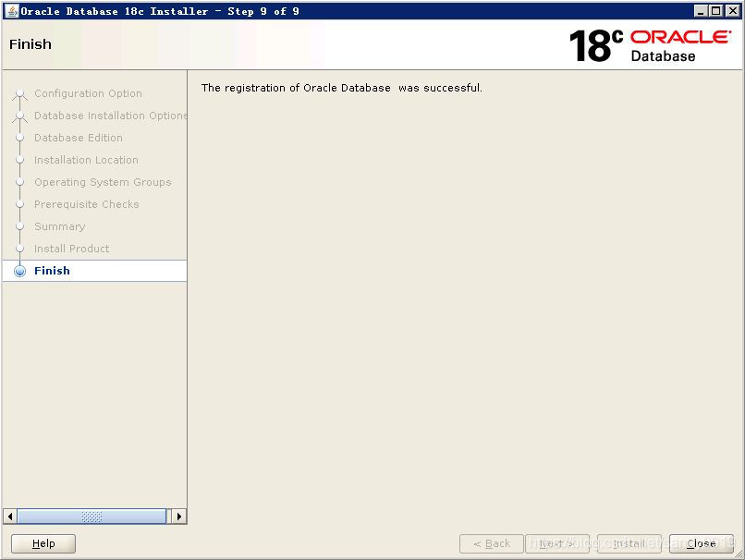
Task: Click the Back button
Action: [492, 543]
